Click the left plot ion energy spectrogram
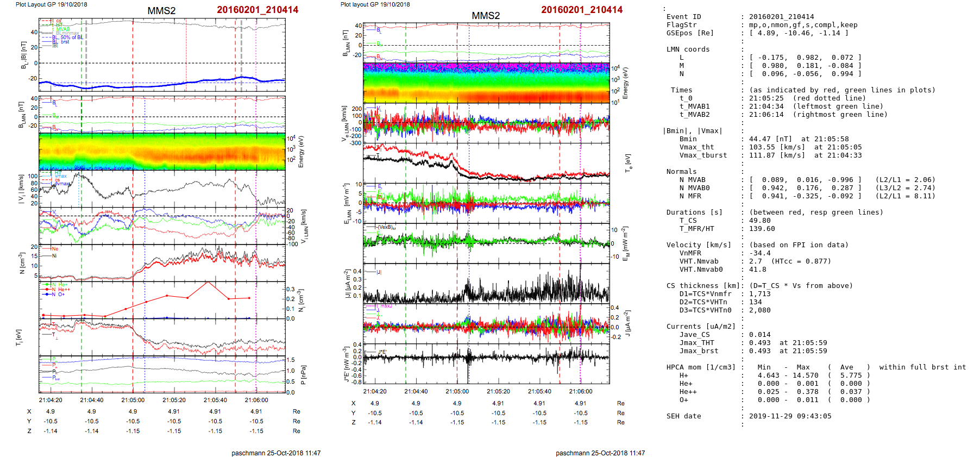 coord(162,152)
